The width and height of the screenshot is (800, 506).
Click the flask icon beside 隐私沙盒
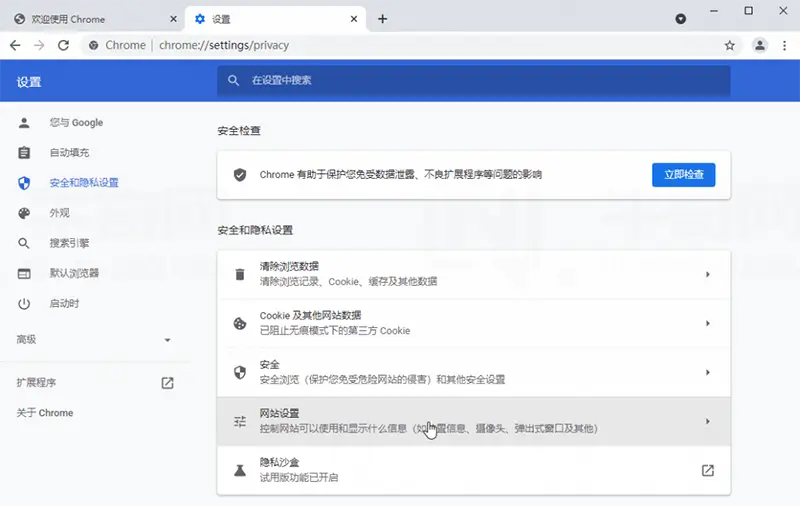[240, 470]
